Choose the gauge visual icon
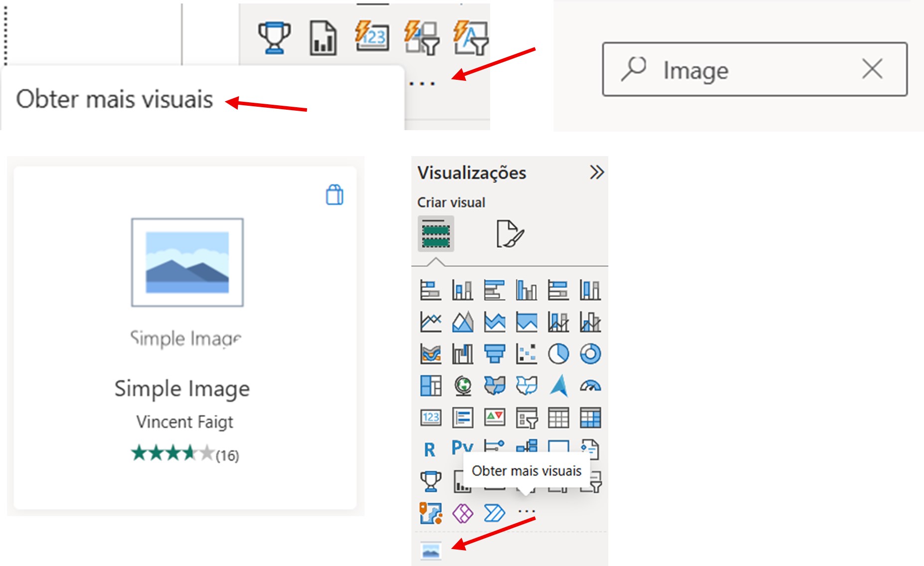Screen dimensions: 924x566 click(590, 386)
